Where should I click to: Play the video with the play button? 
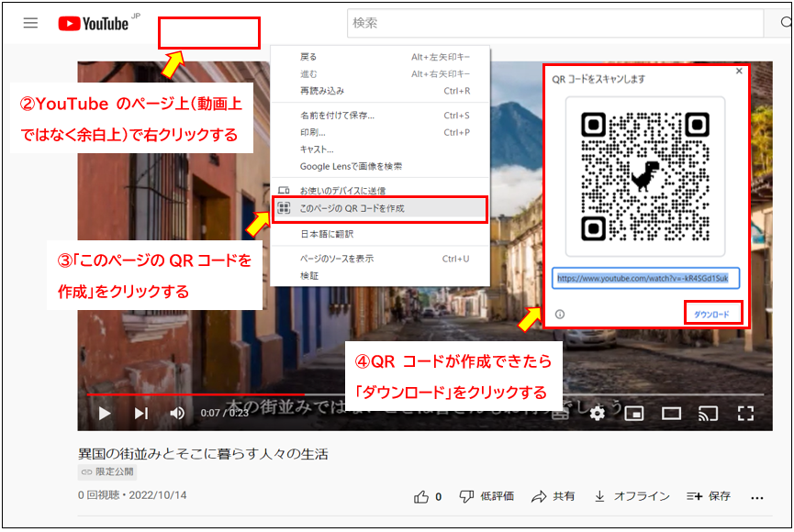coord(105,413)
